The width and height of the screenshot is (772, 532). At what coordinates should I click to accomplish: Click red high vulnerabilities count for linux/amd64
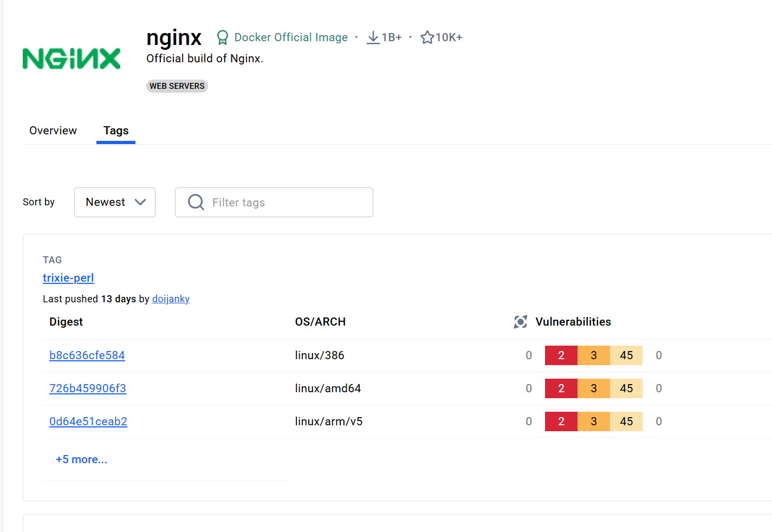tap(561, 388)
